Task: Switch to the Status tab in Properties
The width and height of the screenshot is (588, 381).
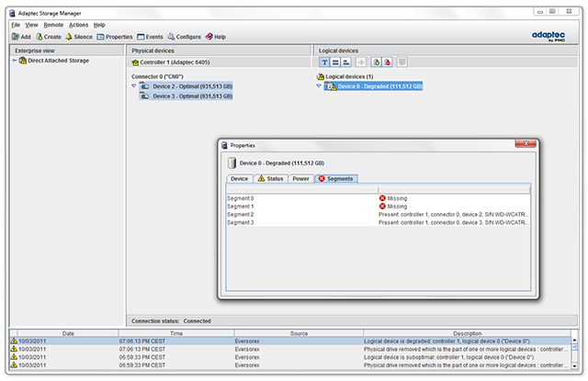Action: (x=270, y=179)
